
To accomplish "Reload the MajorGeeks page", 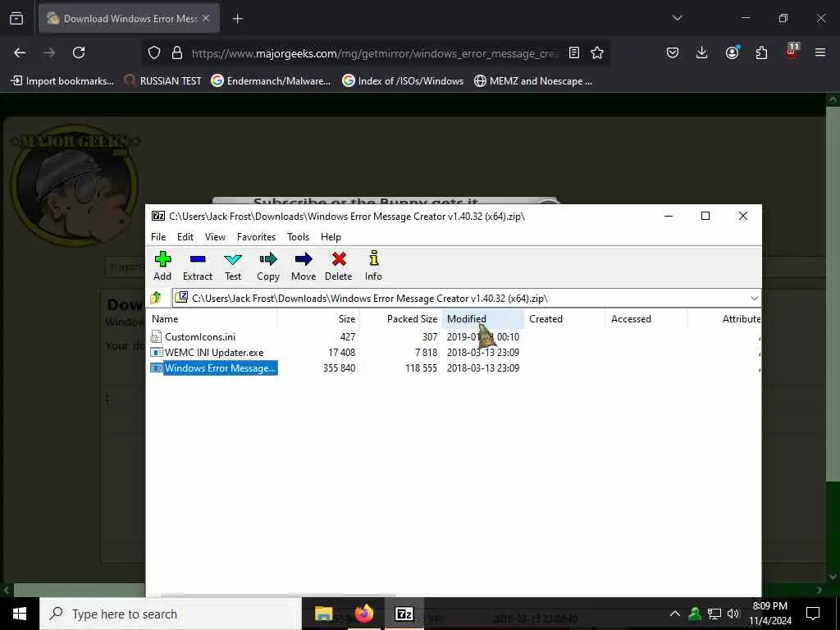I will (79, 52).
